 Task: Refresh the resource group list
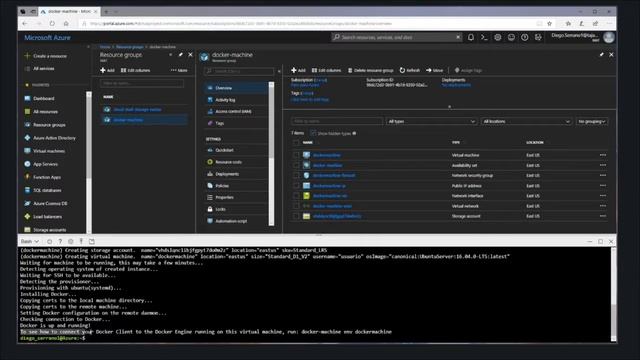click(409, 70)
